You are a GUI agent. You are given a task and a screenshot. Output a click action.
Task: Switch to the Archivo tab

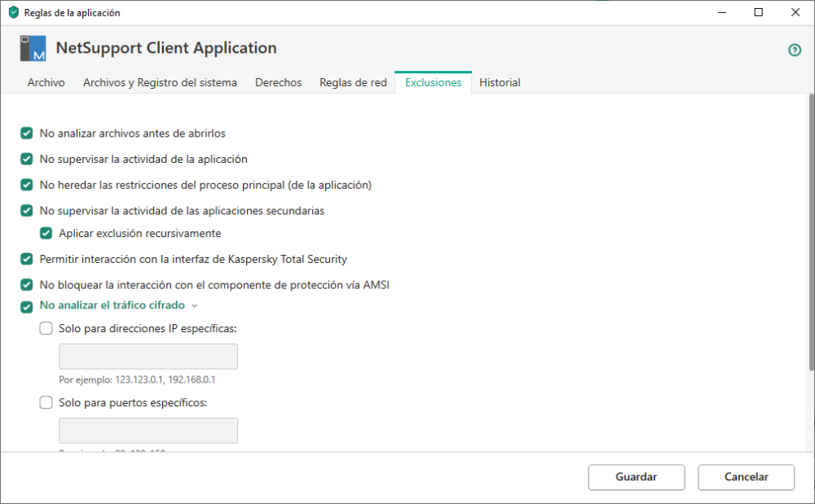[46, 82]
